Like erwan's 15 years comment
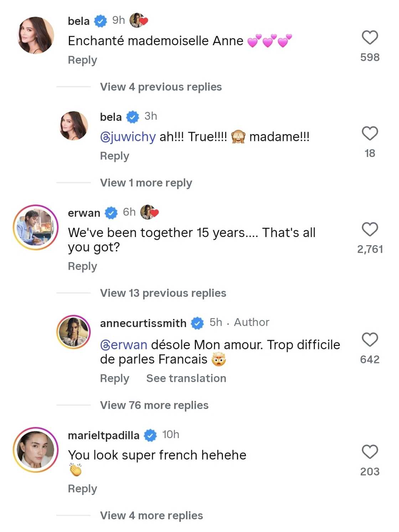Viewport: 399px width, 532px height. click(x=369, y=230)
